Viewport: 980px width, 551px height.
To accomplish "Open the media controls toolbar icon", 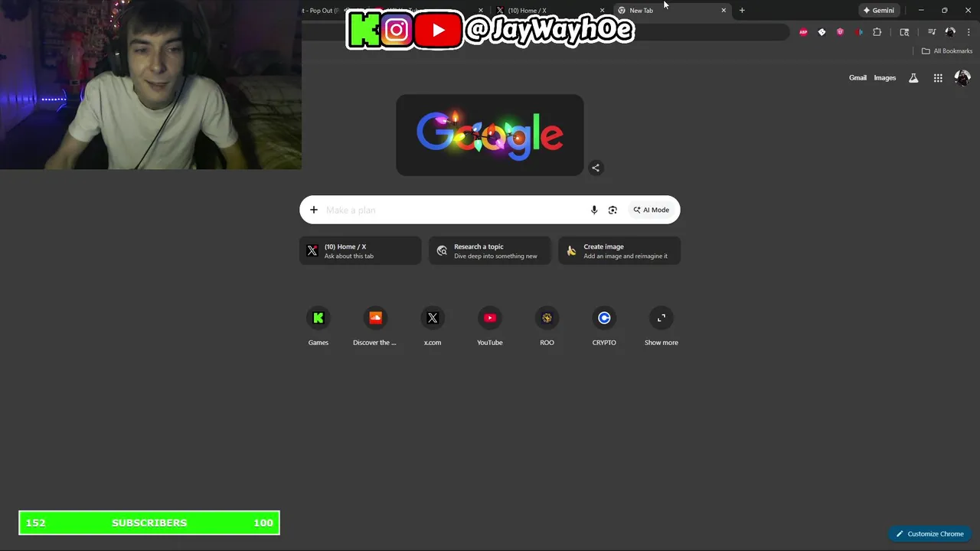I will (x=932, y=32).
